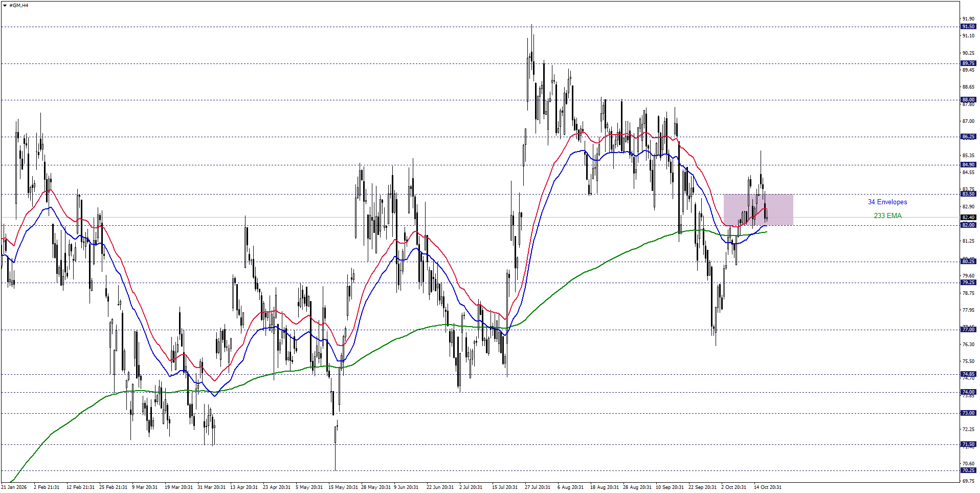
Task: Select the '233 EMA' text label
Action: click(x=887, y=216)
